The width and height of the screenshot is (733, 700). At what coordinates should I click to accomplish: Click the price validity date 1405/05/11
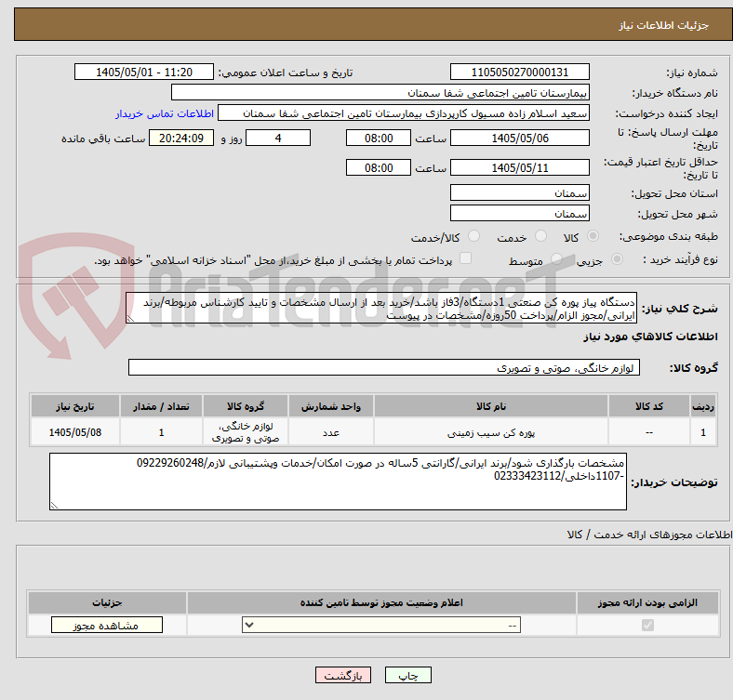pyautogui.click(x=519, y=167)
